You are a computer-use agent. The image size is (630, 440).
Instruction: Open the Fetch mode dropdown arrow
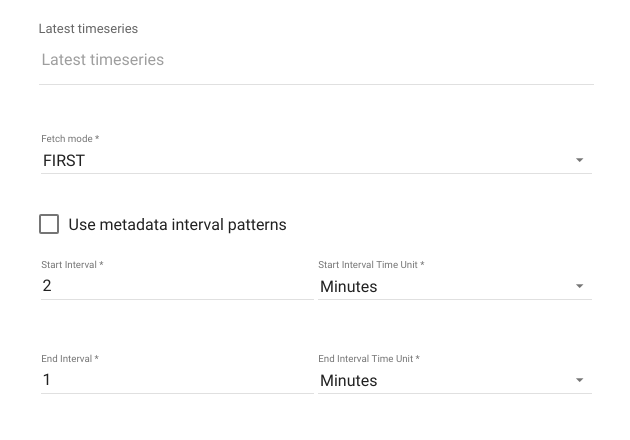pyautogui.click(x=579, y=160)
